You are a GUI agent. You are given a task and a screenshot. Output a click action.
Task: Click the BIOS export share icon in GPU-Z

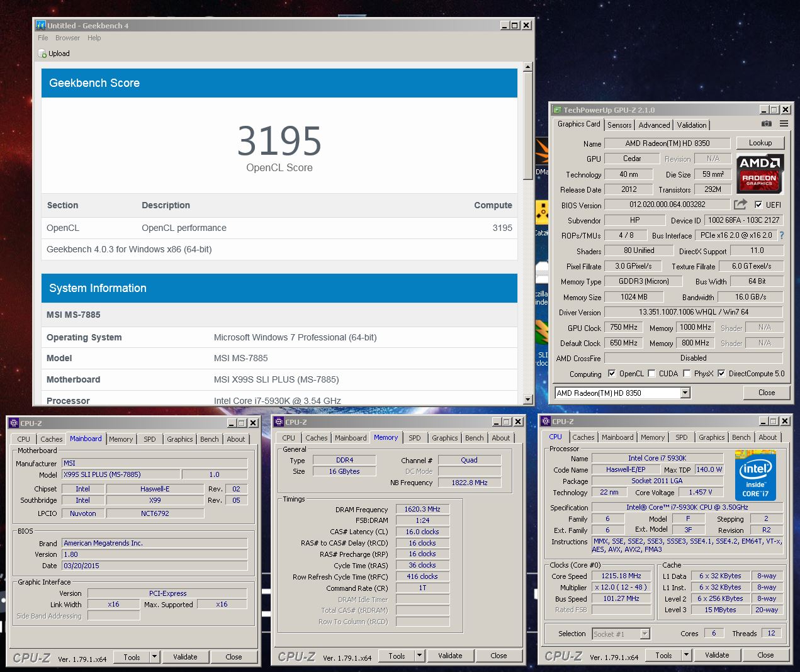740,204
